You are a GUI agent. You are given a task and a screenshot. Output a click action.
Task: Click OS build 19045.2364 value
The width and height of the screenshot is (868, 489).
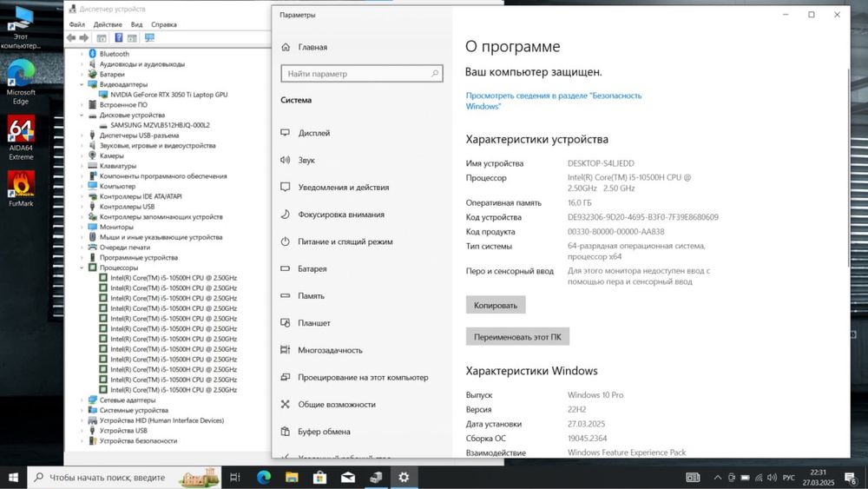588,438
